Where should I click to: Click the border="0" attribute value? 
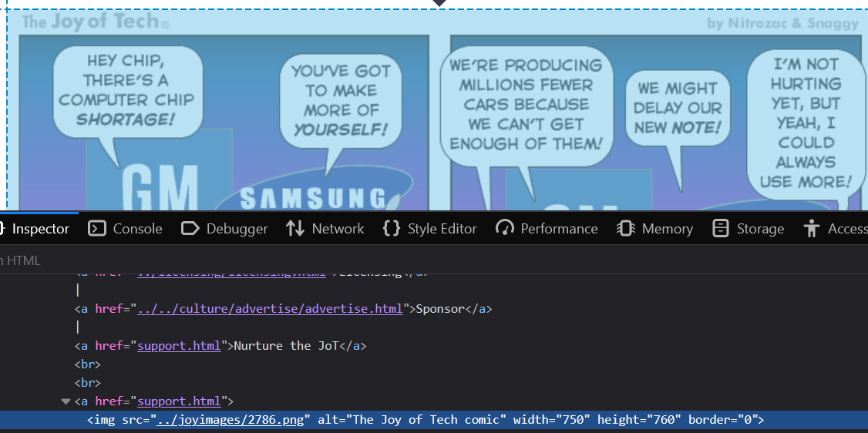click(722, 420)
